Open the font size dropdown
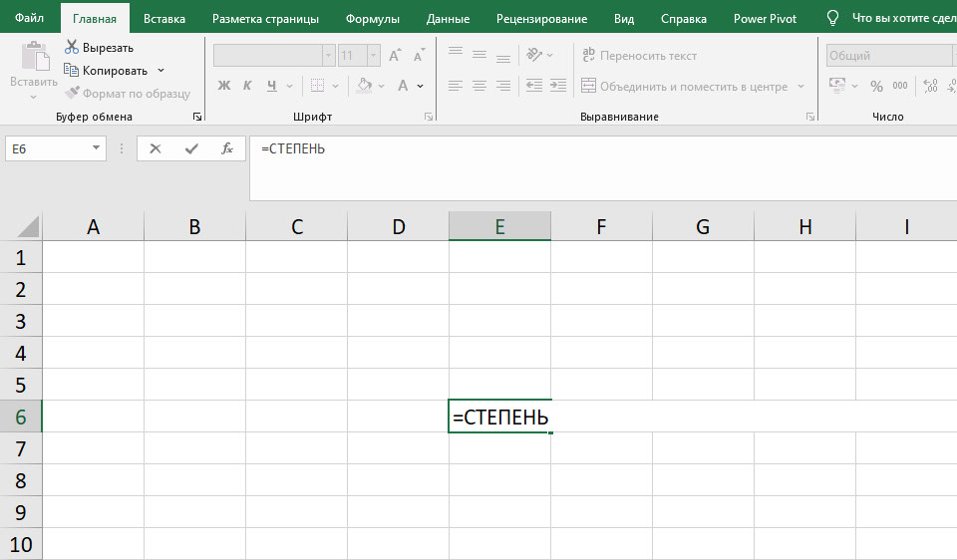Viewport: 957px width, 560px height. pyautogui.click(x=373, y=56)
